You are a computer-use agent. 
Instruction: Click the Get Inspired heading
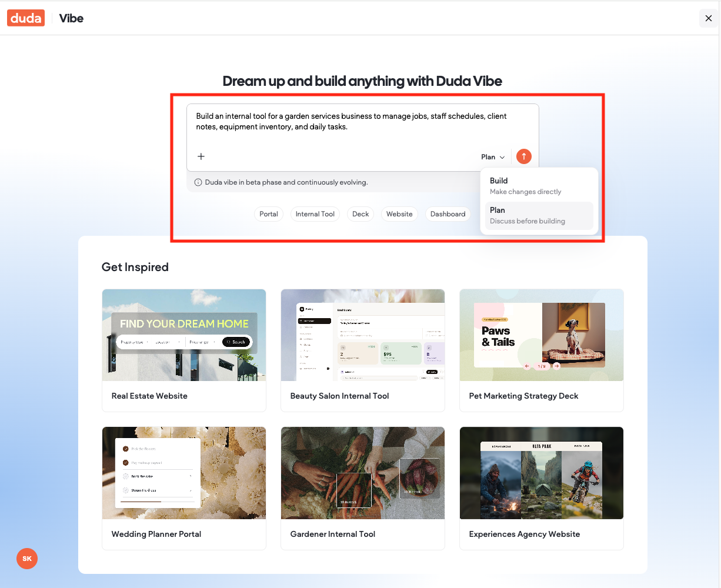[135, 267]
